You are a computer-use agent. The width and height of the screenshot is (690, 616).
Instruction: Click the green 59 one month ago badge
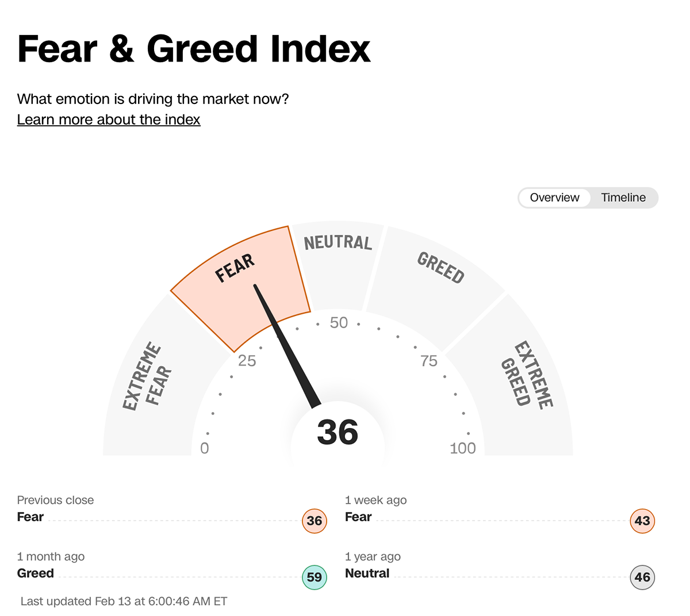point(315,577)
